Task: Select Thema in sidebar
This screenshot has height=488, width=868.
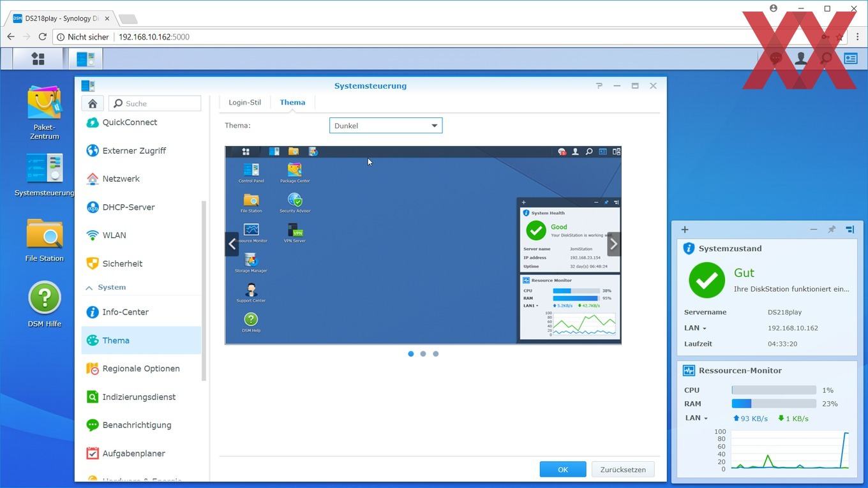Action: pyautogui.click(x=141, y=340)
